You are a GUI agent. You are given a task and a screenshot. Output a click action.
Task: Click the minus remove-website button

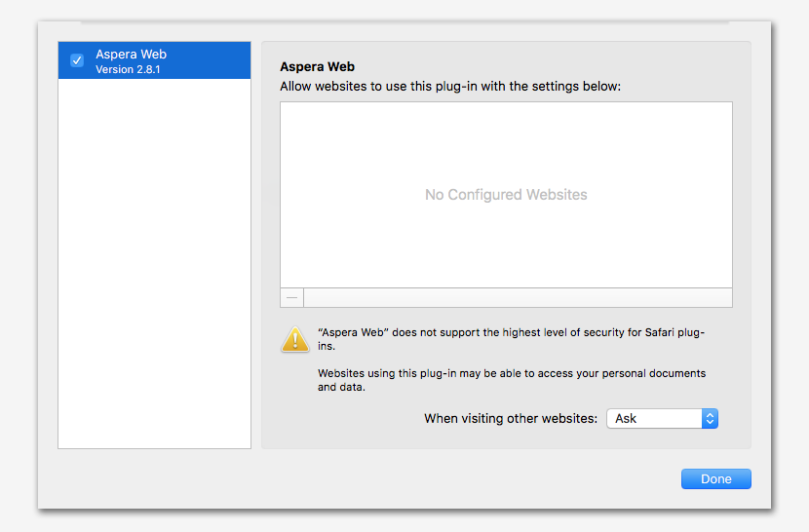click(x=292, y=298)
